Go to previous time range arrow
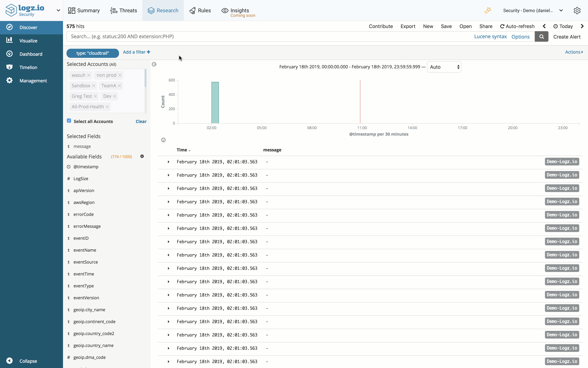Image resolution: width=588 pixels, height=368 pixels. click(x=544, y=26)
